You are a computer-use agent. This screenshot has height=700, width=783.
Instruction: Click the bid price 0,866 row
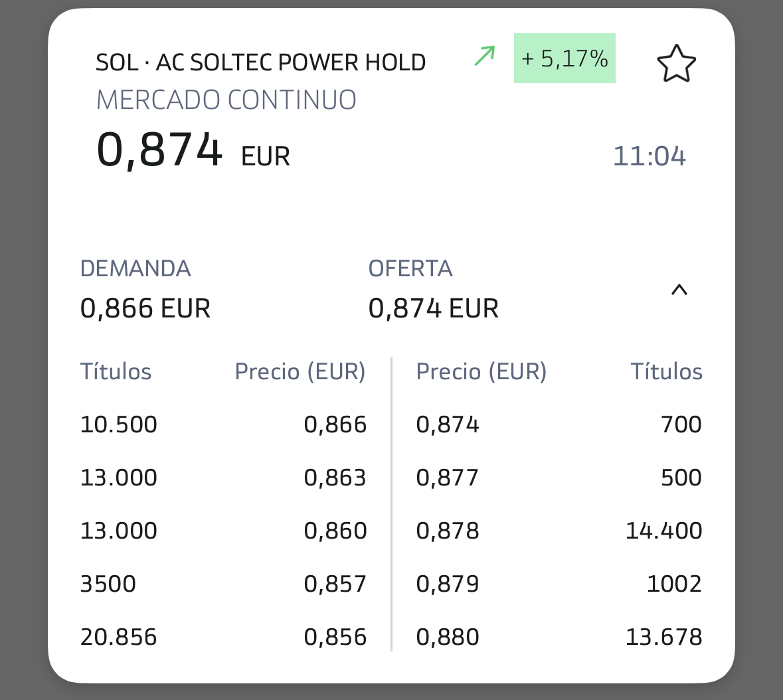(335, 425)
